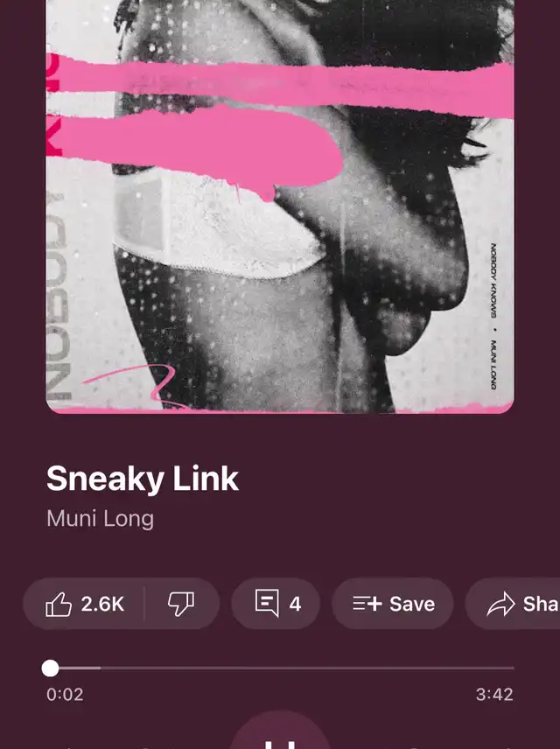Click the 3:42 total duration label
This screenshot has height=749, width=560.
494,695
